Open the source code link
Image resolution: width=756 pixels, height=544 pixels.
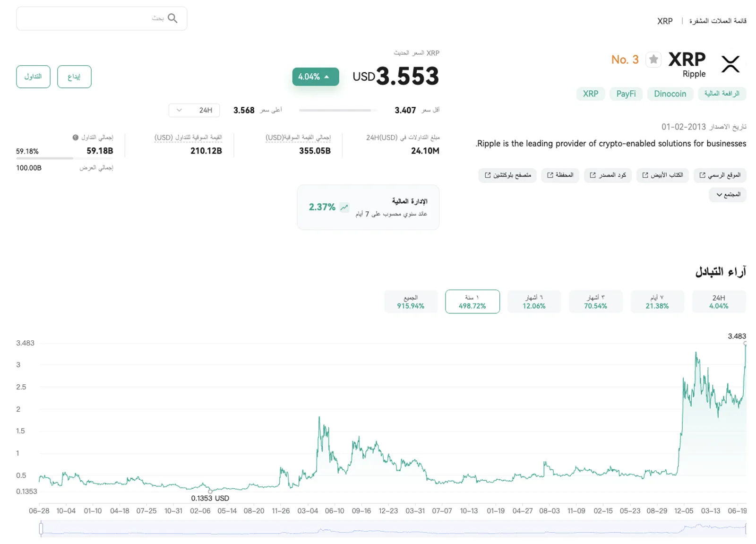(608, 175)
